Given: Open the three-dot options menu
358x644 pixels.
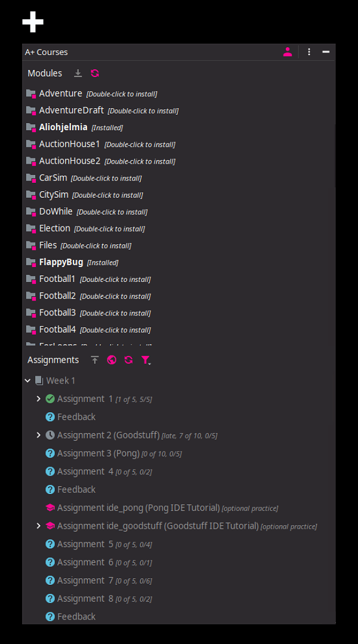Looking at the screenshot, I should point(309,52).
